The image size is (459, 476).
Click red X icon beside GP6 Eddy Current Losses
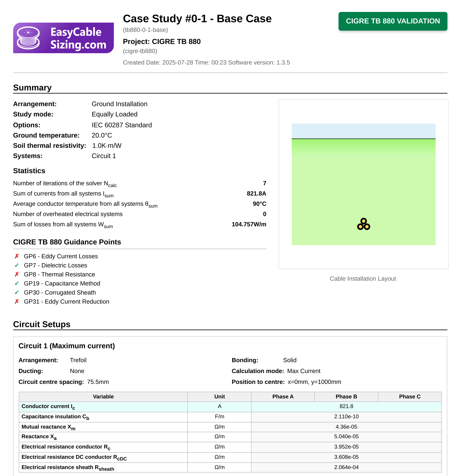pos(17,256)
